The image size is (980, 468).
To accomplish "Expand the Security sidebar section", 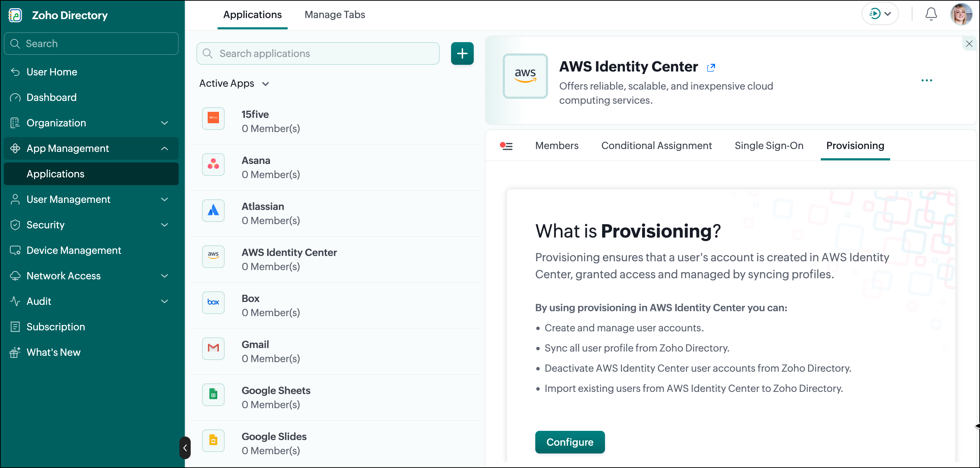I will [91, 225].
